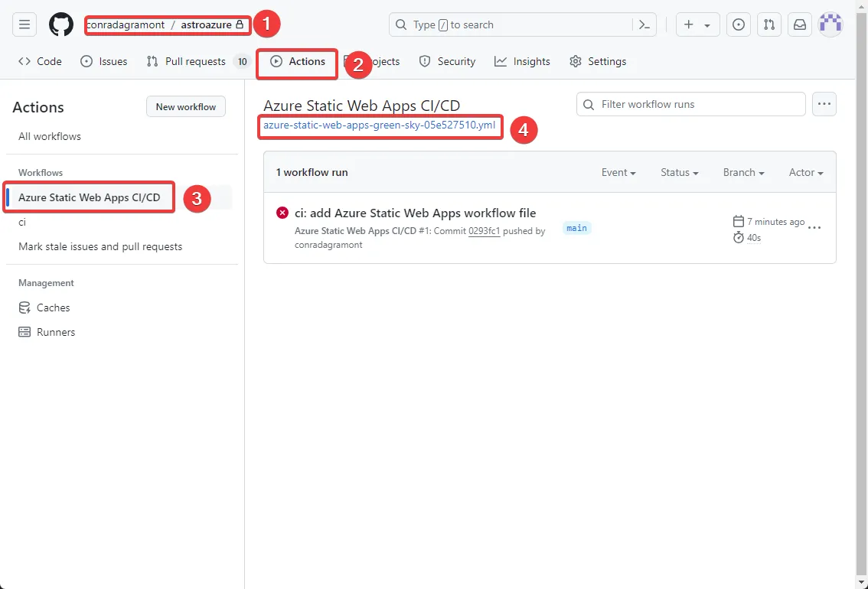Open the workflow run's ellipsis menu

click(814, 228)
